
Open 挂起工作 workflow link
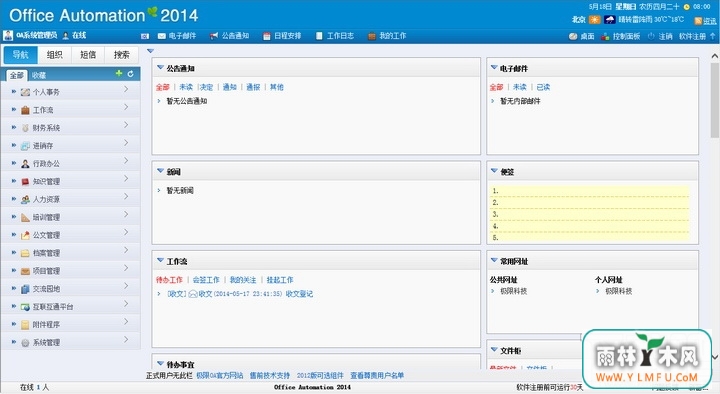(280, 280)
